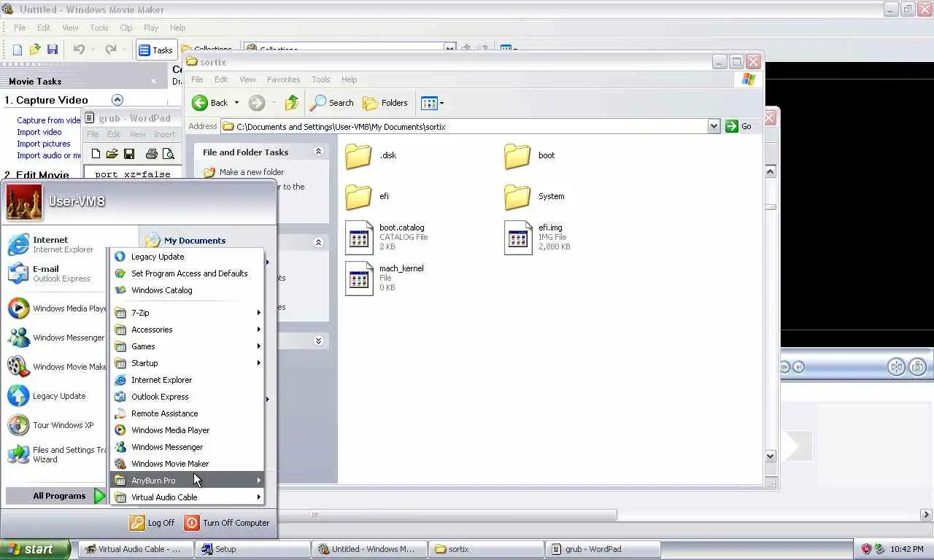
Task: Click the Print icon in WordPad toolbar
Action: [152, 154]
